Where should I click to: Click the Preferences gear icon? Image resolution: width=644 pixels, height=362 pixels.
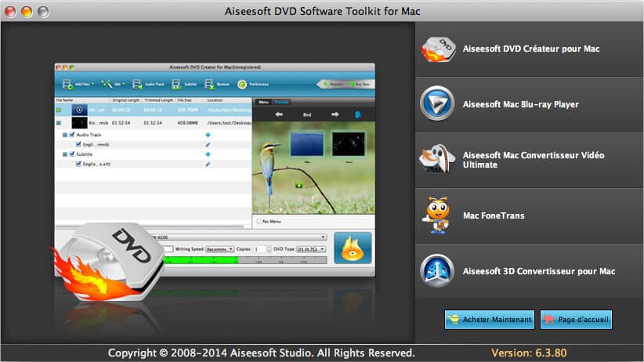click(x=242, y=85)
